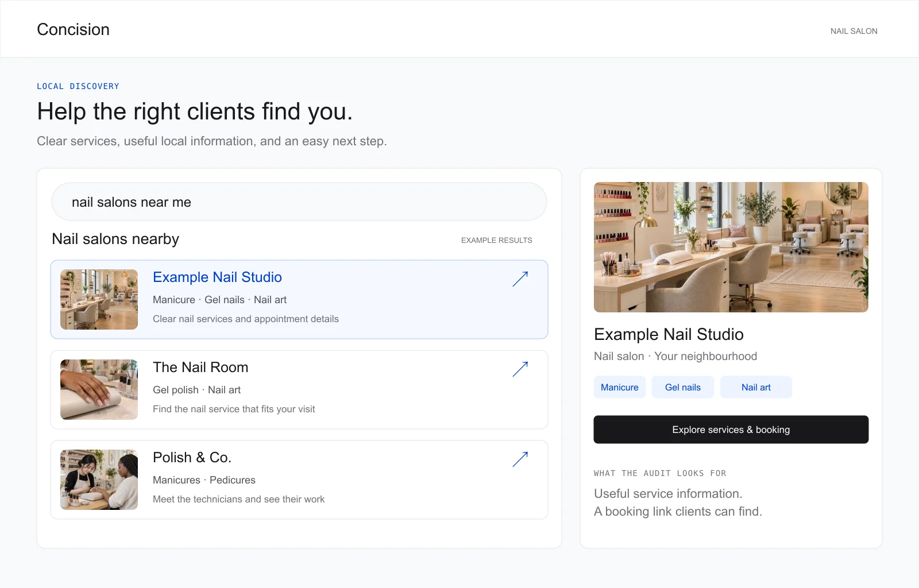Open The Nail Room hand photo thumbnail
This screenshot has width=919, height=588.
click(x=99, y=389)
